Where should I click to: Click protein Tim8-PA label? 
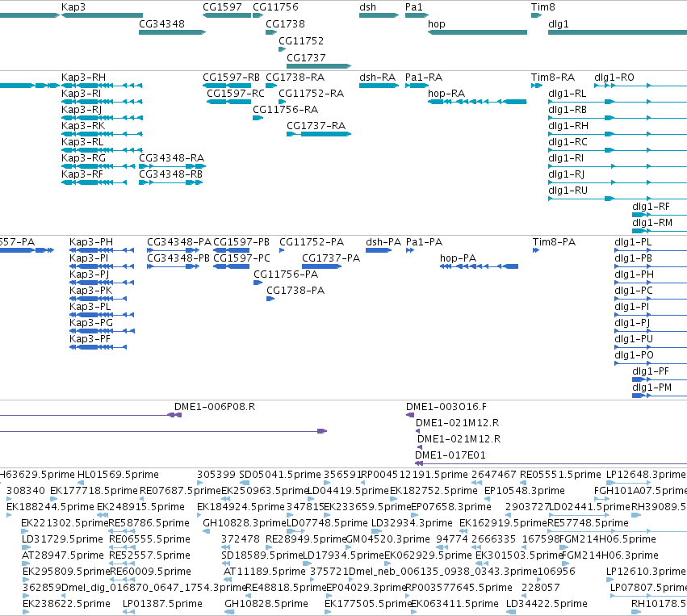(x=555, y=242)
